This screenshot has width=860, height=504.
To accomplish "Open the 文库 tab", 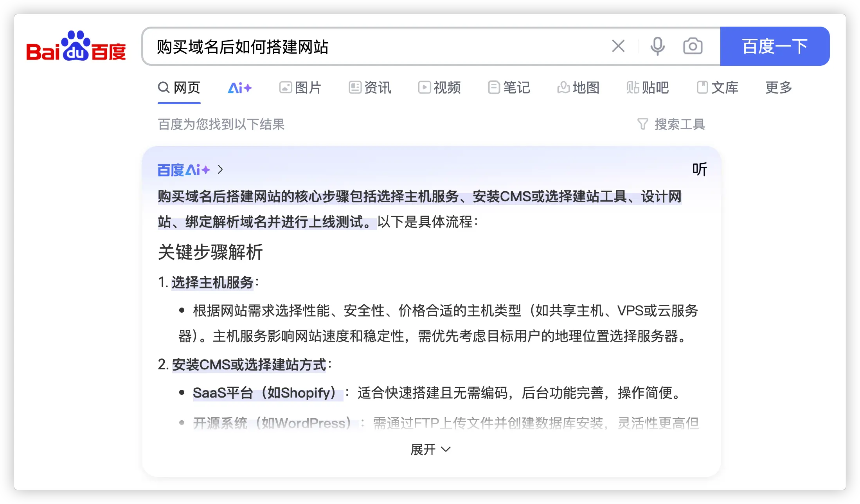I will 718,88.
